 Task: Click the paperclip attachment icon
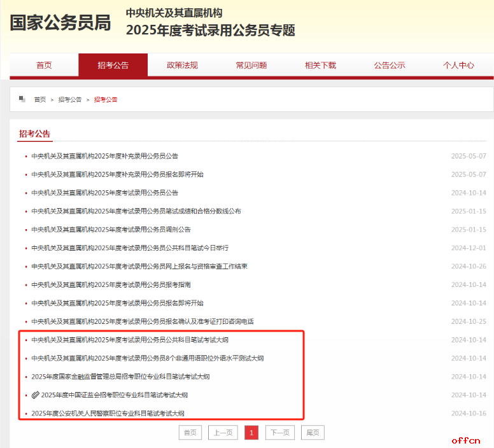tap(35, 395)
